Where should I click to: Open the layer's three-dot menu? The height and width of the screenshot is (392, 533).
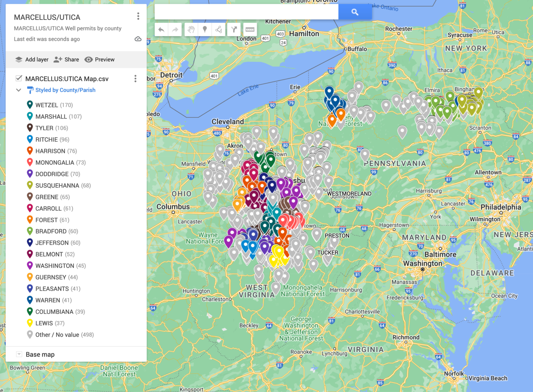coord(135,78)
